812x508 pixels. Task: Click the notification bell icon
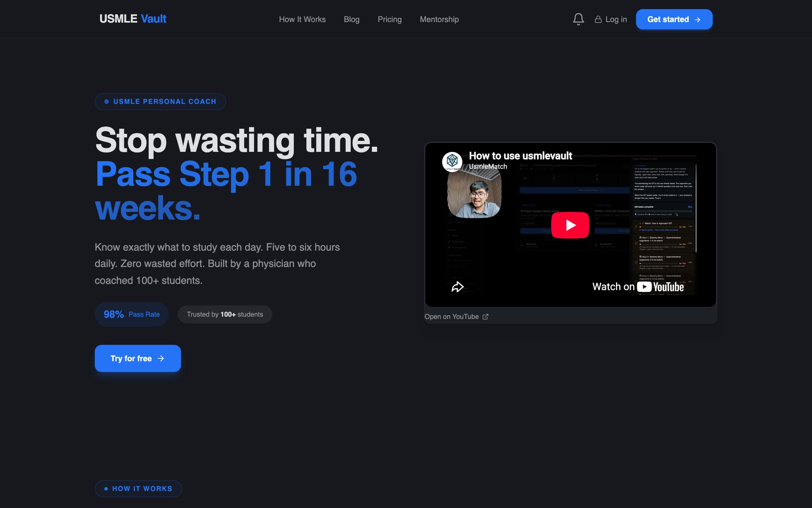pos(578,19)
